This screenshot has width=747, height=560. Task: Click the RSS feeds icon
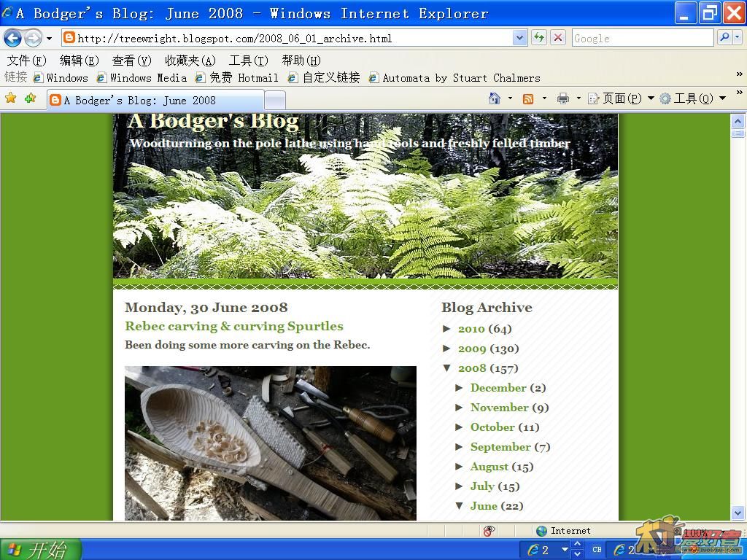(x=528, y=98)
